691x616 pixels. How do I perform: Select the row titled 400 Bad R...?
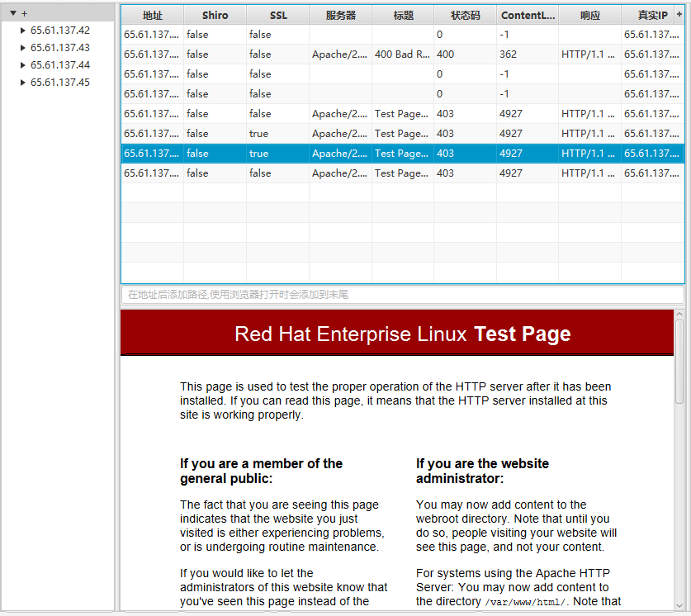pyautogui.click(x=403, y=54)
